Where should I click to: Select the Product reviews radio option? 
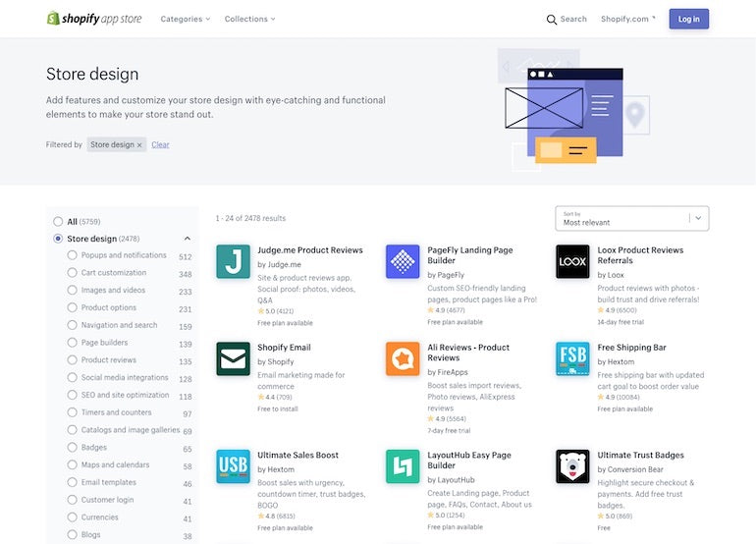pos(72,360)
